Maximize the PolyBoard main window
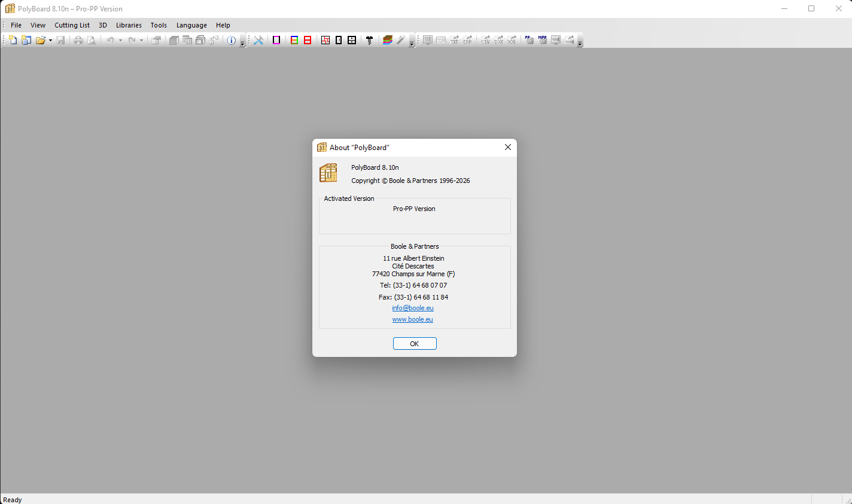The height and width of the screenshot is (504, 852). coord(811,8)
